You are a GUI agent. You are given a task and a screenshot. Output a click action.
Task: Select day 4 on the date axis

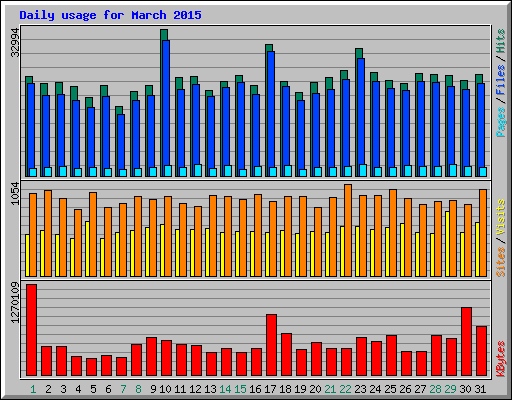click(x=78, y=389)
